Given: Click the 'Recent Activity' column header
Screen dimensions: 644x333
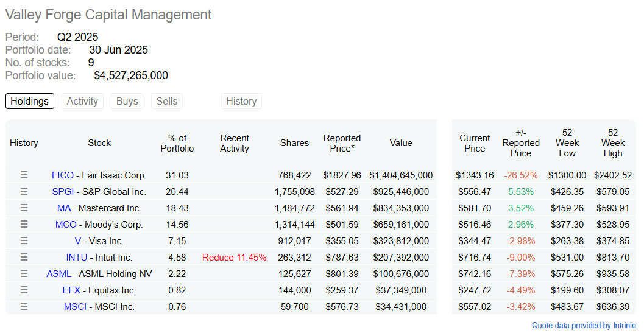Looking at the screenshot, I should tap(235, 143).
